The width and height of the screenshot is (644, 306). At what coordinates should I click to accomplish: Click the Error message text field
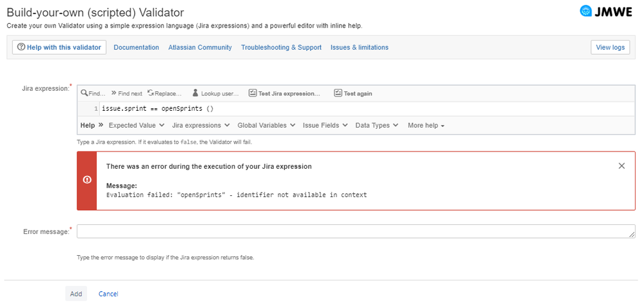[x=356, y=231]
